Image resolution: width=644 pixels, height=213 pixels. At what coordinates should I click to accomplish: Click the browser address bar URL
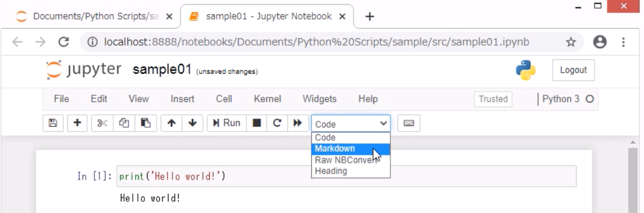coord(317,42)
